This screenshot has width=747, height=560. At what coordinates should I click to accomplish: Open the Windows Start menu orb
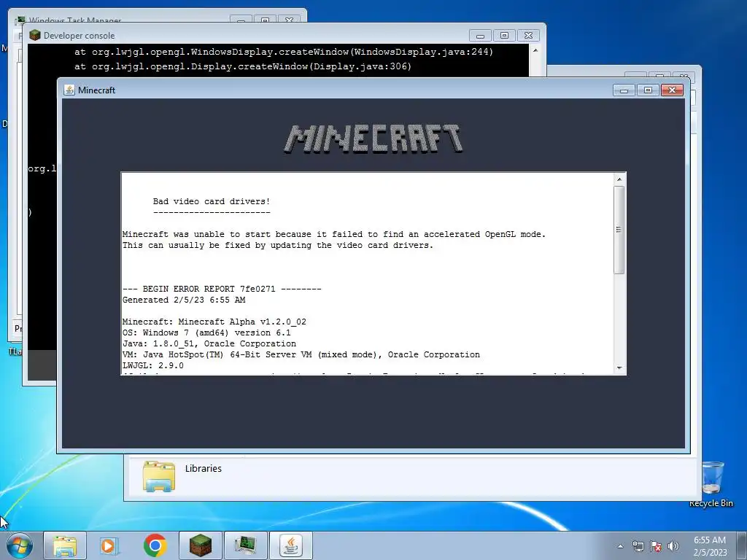(x=20, y=545)
